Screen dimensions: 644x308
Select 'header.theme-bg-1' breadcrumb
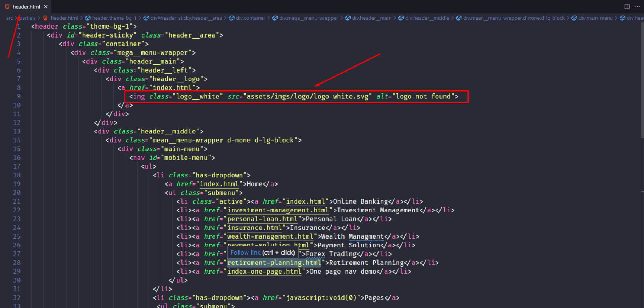pyautogui.click(x=114, y=18)
